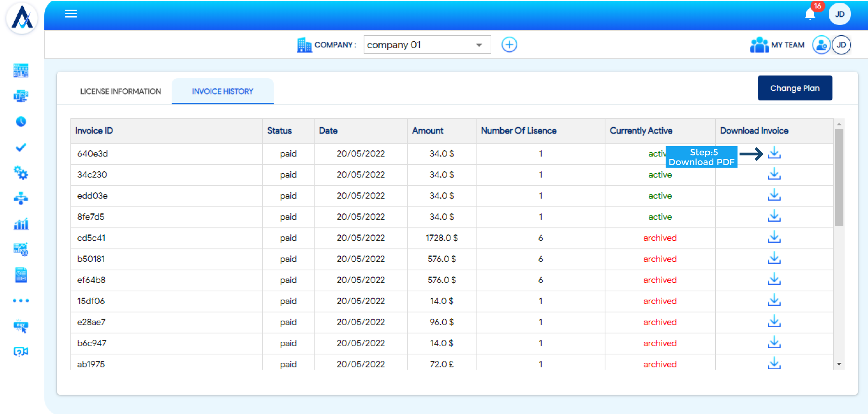Click the MY TEAM label
The image size is (868, 414).
[x=787, y=45]
